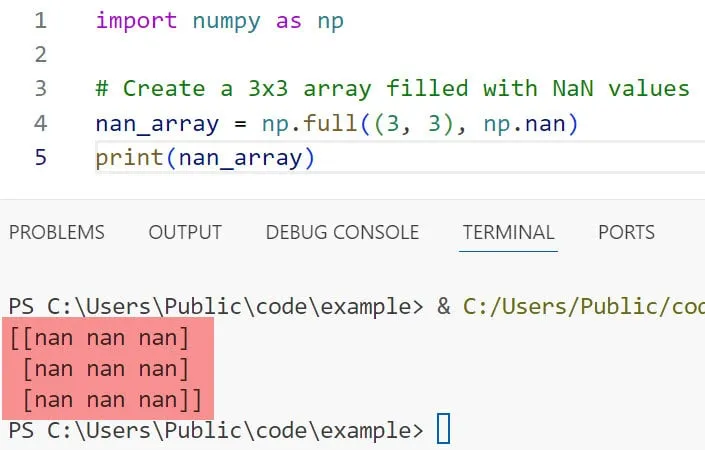Switch to the PROBLEMS tab
This screenshot has height=450, width=705.
click(57, 232)
